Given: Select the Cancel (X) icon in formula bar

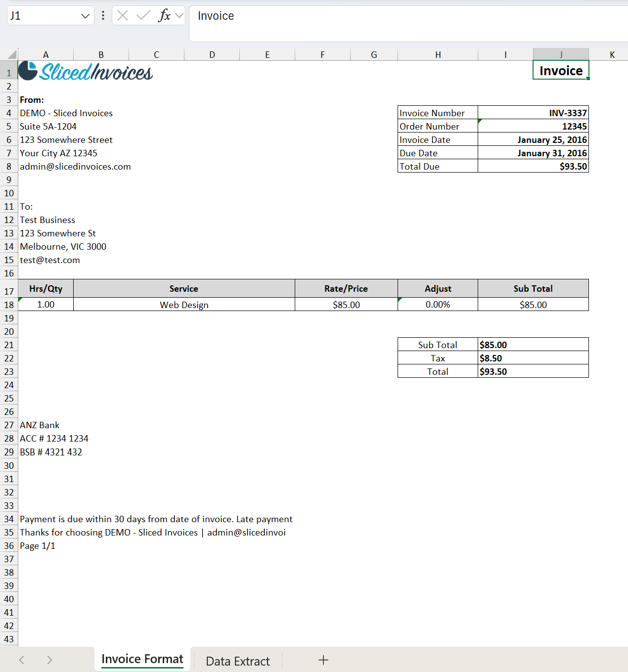Looking at the screenshot, I should click(x=122, y=15).
